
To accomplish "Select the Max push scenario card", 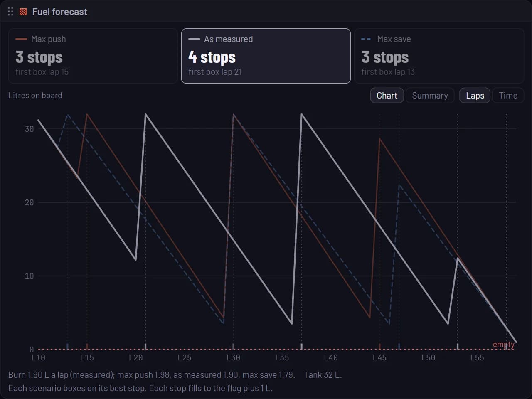I will point(93,56).
